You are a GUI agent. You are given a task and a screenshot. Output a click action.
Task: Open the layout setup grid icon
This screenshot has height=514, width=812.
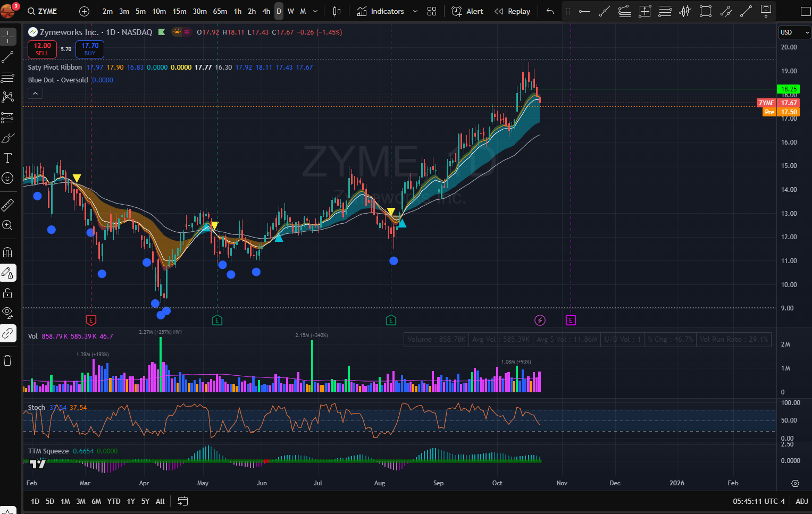point(432,11)
